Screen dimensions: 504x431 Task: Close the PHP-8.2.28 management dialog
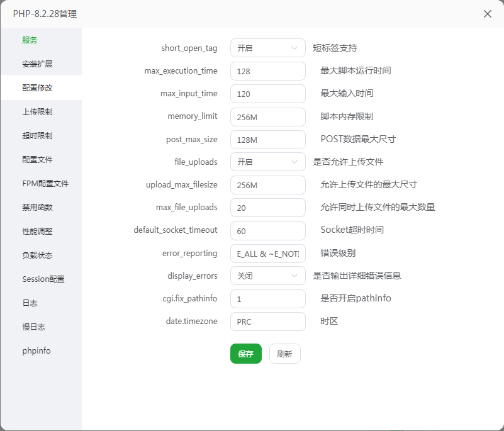[x=488, y=14]
